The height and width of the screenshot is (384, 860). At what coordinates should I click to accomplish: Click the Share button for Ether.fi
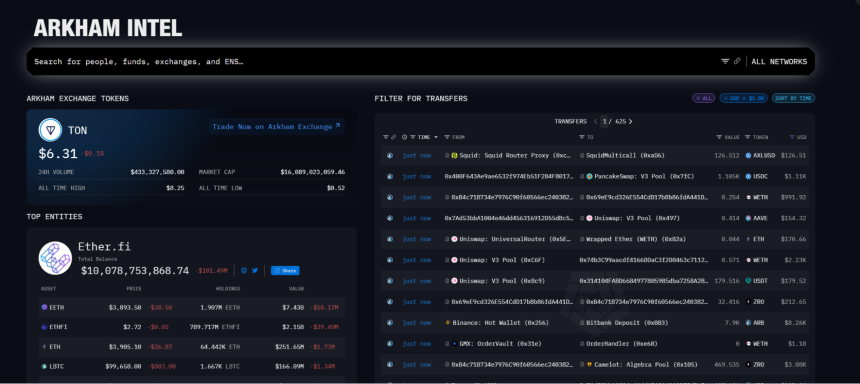point(285,270)
